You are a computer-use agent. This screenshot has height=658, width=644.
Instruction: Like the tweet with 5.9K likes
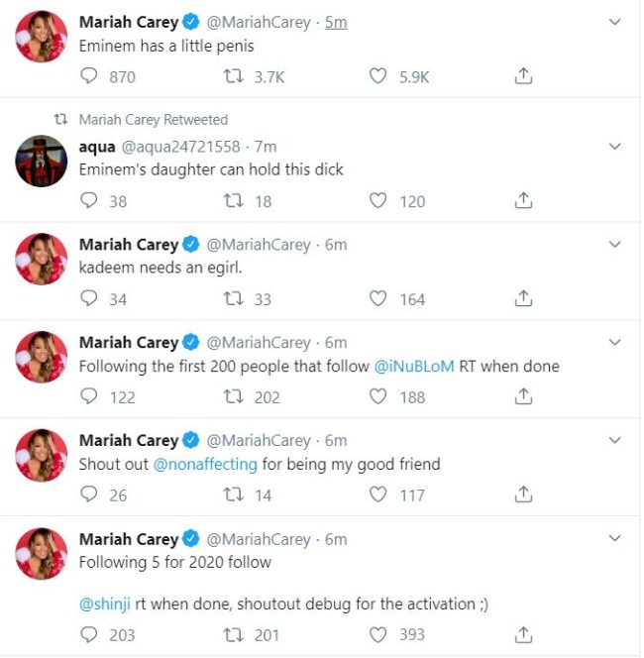tap(376, 76)
